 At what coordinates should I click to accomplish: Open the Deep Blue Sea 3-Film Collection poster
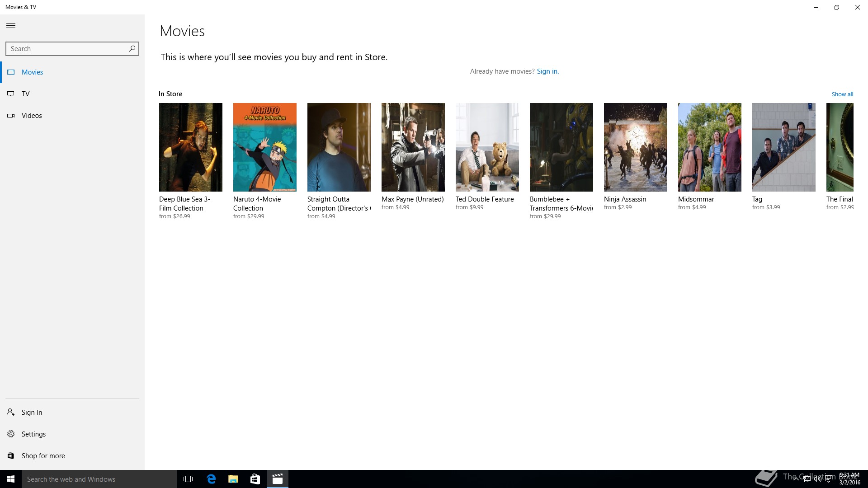(191, 147)
